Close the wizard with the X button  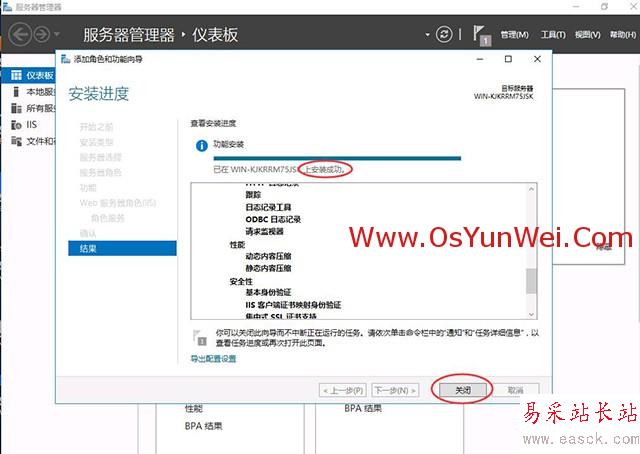pos(537,59)
